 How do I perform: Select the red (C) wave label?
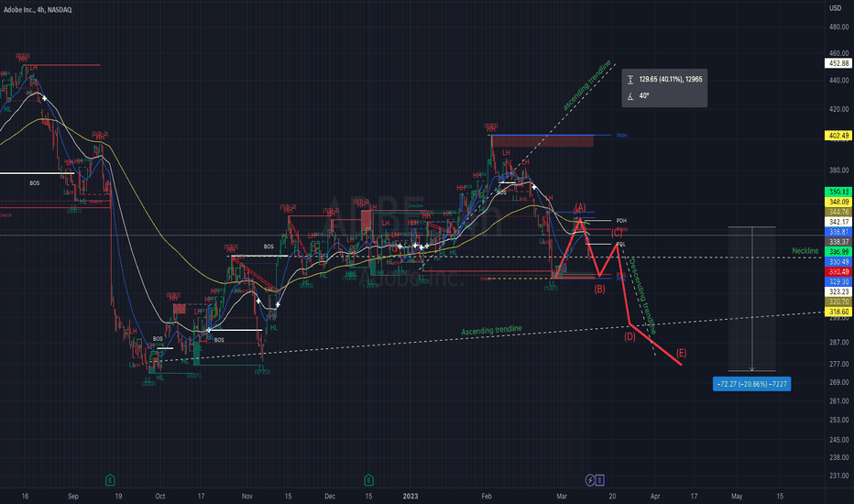pyautogui.click(x=617, y=233)
